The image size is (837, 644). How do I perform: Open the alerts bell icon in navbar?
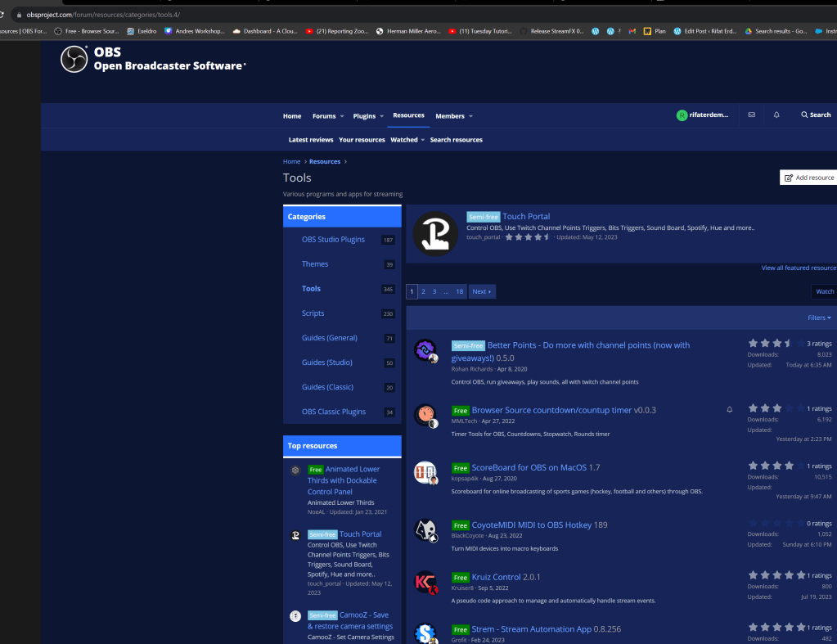[776, 115]
